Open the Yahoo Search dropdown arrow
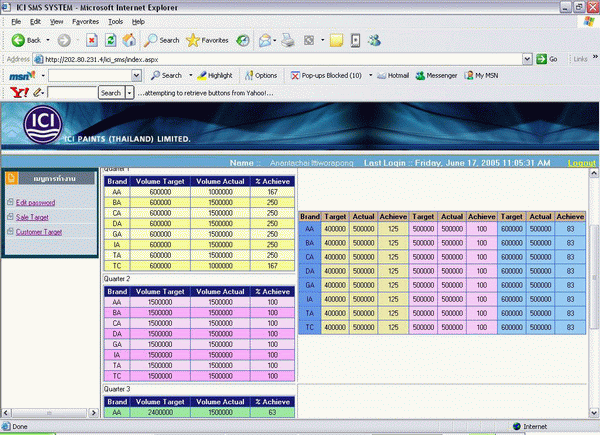The height and width of the screenshot is (435, 600). (x=129, y=93)
